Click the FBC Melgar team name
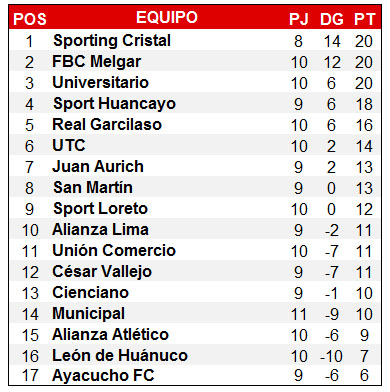The height and width of the screenshot is (392, 390). pyautogui.click(x=97, y=62)
